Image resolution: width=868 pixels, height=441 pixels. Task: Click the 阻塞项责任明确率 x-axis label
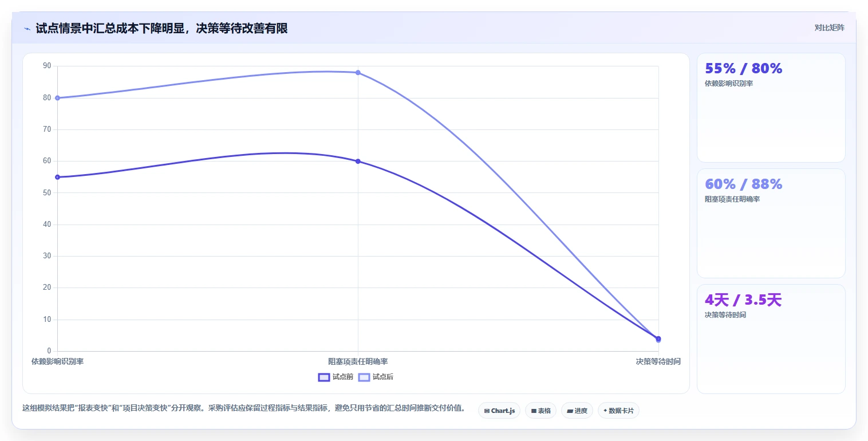[358, 361]
